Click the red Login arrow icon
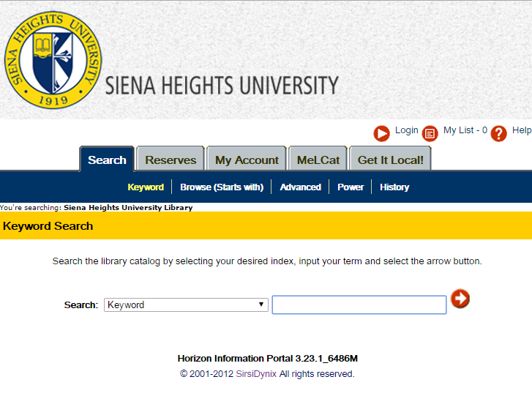Image resolution: width=532 pixels, height=396 pixels. [x=382, y=133]
